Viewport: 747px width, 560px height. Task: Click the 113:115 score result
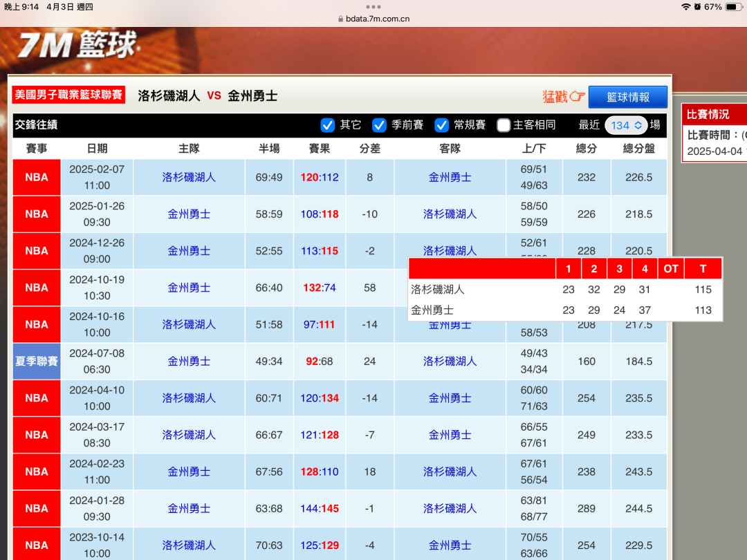tap(319, 250)
